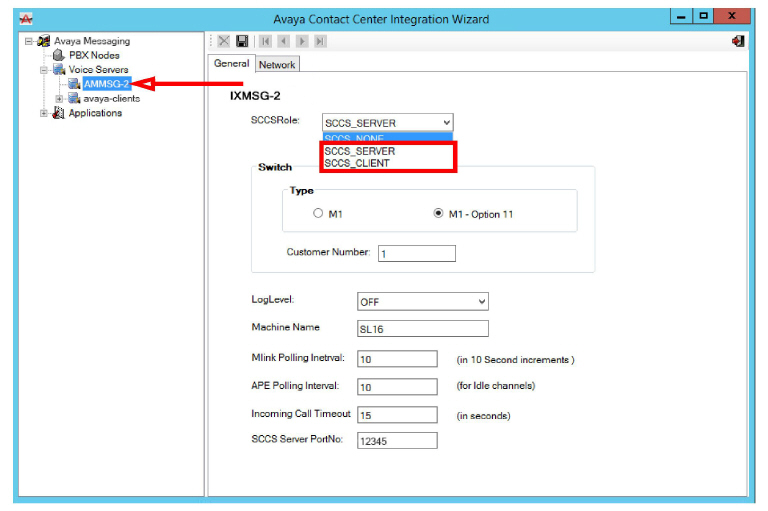Click the Customer Number field
The image size is (768, 511).
(417, 254)
